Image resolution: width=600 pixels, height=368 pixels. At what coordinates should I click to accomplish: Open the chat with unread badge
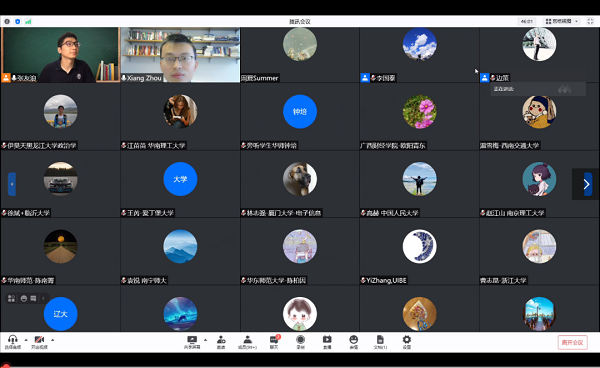(274, 342)
